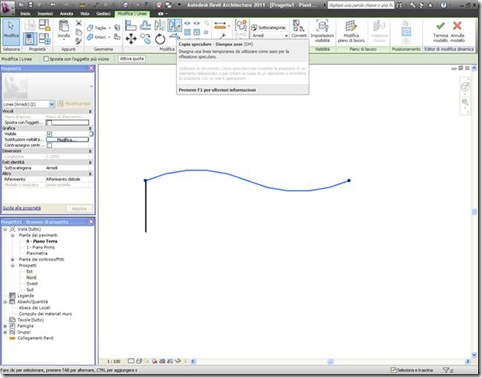Select the Rotate tool icon

[x=160, y=39]
